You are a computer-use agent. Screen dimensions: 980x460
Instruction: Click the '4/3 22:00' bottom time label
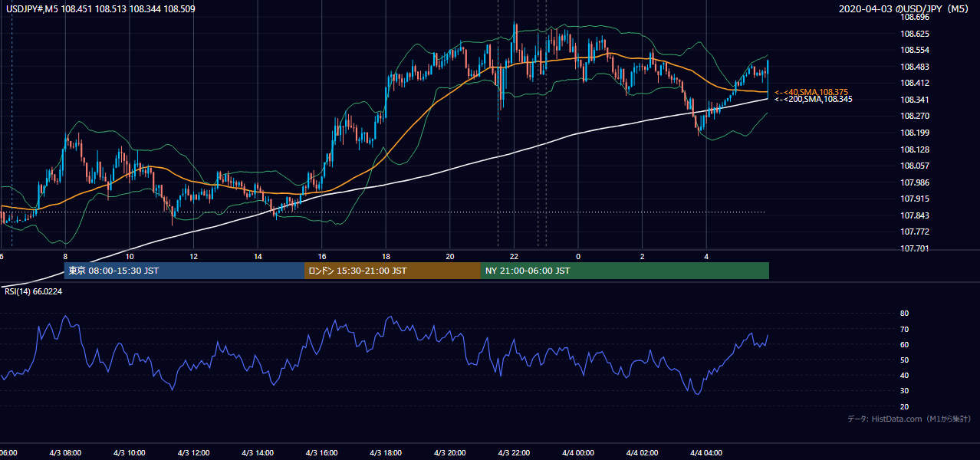tap(514, 452)
